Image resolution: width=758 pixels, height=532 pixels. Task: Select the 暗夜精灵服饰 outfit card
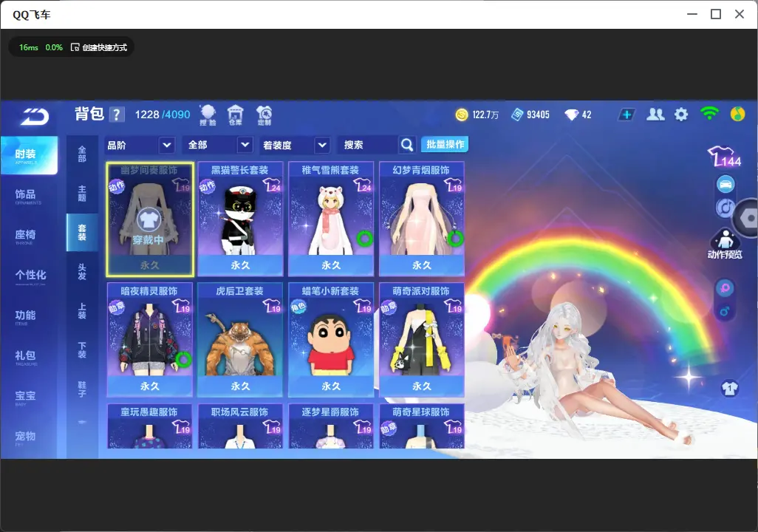click(x=150, y=340)
